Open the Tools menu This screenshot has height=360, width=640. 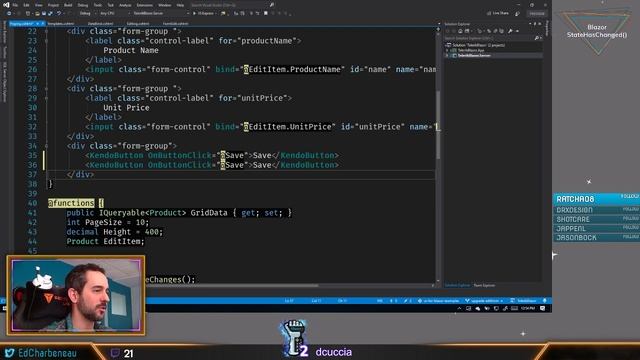pos(98,5)
